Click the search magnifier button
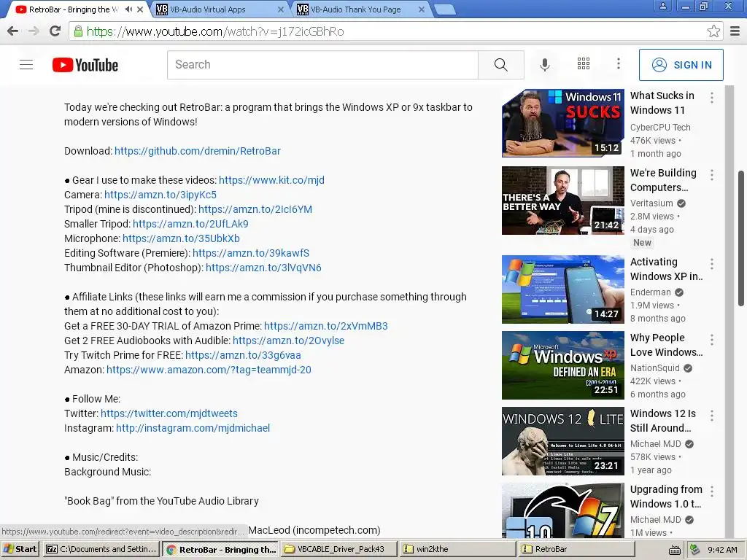The width and height of the screenshot is (747, 560). (x=500, y=65)
